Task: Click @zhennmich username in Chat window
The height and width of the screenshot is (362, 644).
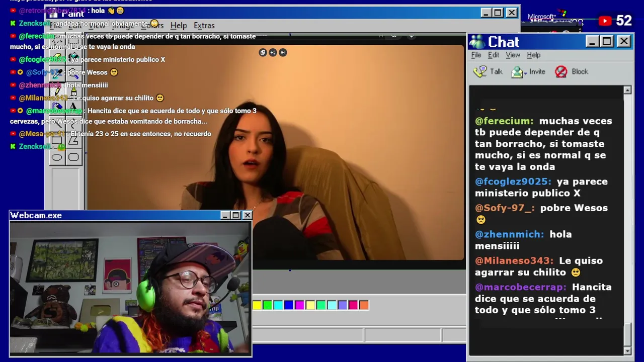Action: coord(509,234)
